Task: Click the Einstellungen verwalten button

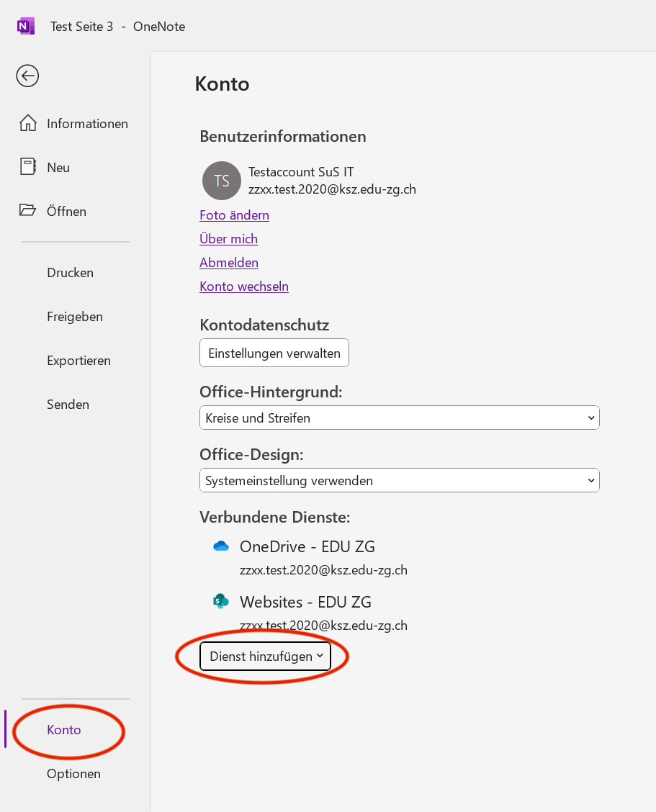Action: pyautogui.click(x=274, y=353)
